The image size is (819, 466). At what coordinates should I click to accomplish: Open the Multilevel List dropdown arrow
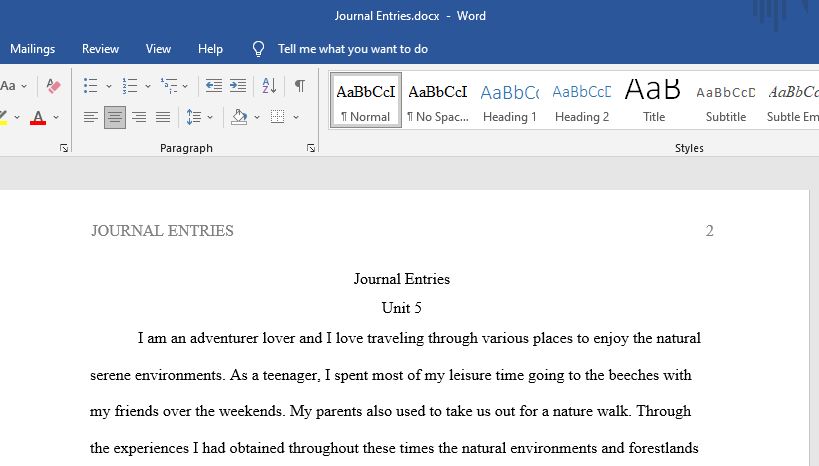click(x=185, y=86)
